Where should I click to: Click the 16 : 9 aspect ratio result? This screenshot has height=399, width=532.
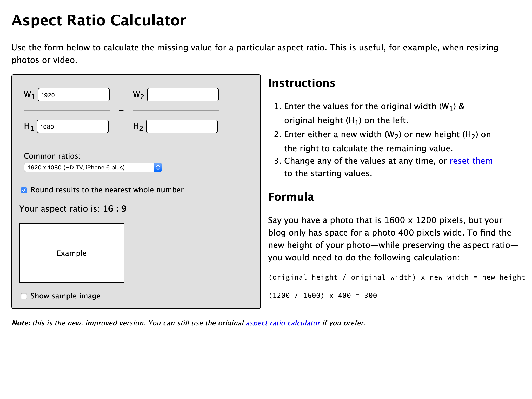click(115, 209)
